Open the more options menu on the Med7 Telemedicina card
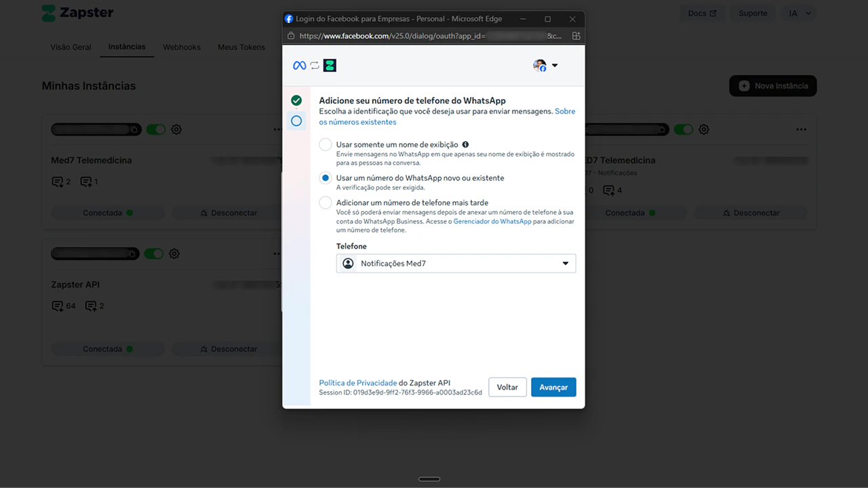The width and height of the screenshot is (868, 488). tap(277, 129)
